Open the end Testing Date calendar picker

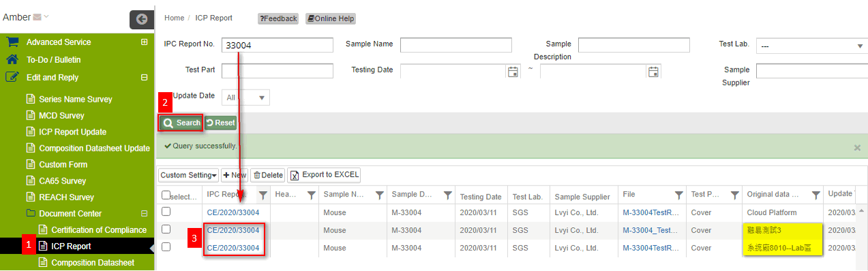coord(653,72)
